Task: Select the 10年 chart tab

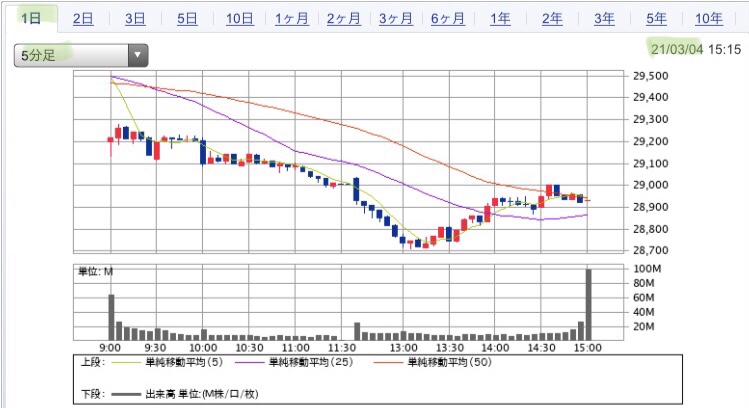Action: (x=708, y=19)
